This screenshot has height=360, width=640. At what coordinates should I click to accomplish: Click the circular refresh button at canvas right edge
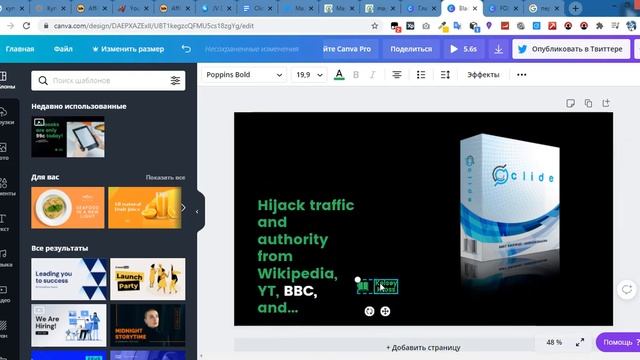pyautogui.click(x=627, y=289)
